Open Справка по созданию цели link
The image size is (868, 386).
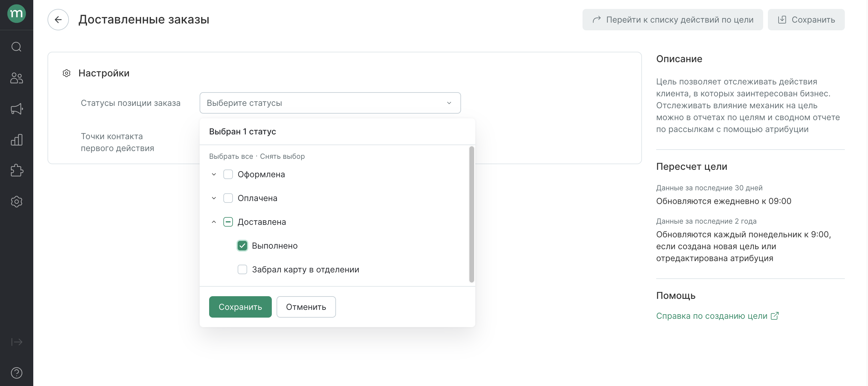(711, 316)
